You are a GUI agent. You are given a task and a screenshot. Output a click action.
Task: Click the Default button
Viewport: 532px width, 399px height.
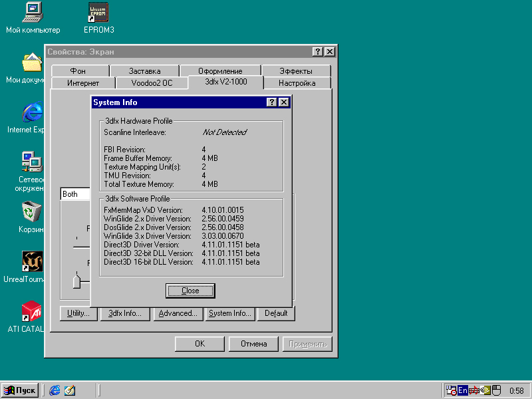(x=276, y=313)
